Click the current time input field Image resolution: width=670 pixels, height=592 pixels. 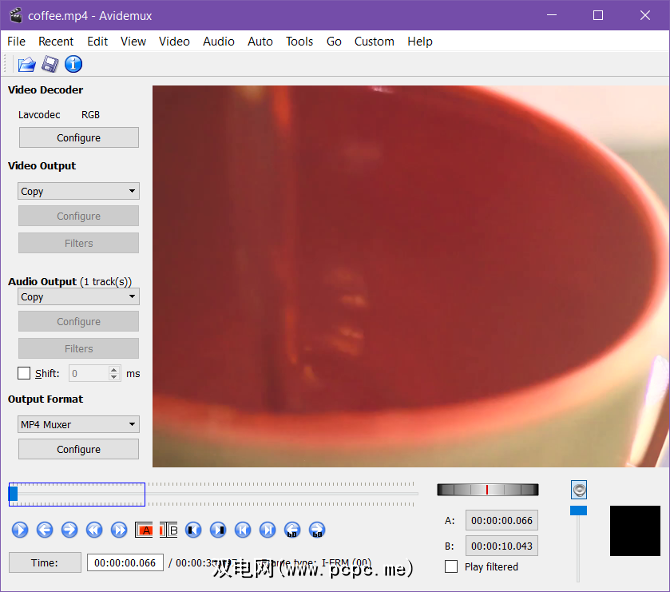tap(124, 563)
